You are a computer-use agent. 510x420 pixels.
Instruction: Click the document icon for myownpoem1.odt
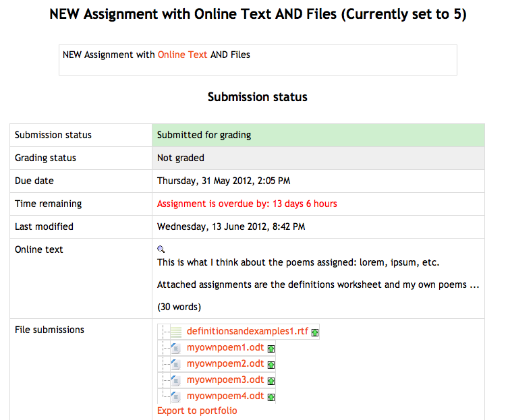click(x=176, y=348)
